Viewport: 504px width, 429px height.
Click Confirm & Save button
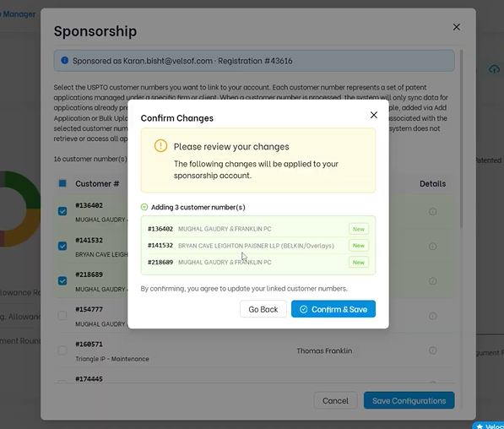(x=333, y=309)
